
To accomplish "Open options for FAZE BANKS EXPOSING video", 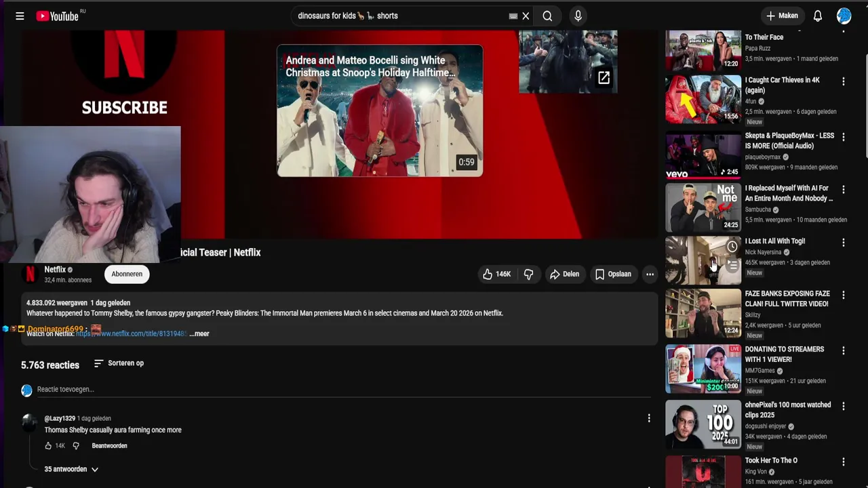I will [x=844, y=296].
